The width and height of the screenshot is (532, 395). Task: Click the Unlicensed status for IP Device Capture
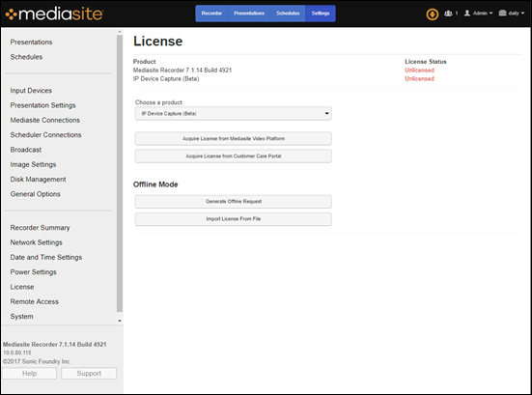point(419,79)
